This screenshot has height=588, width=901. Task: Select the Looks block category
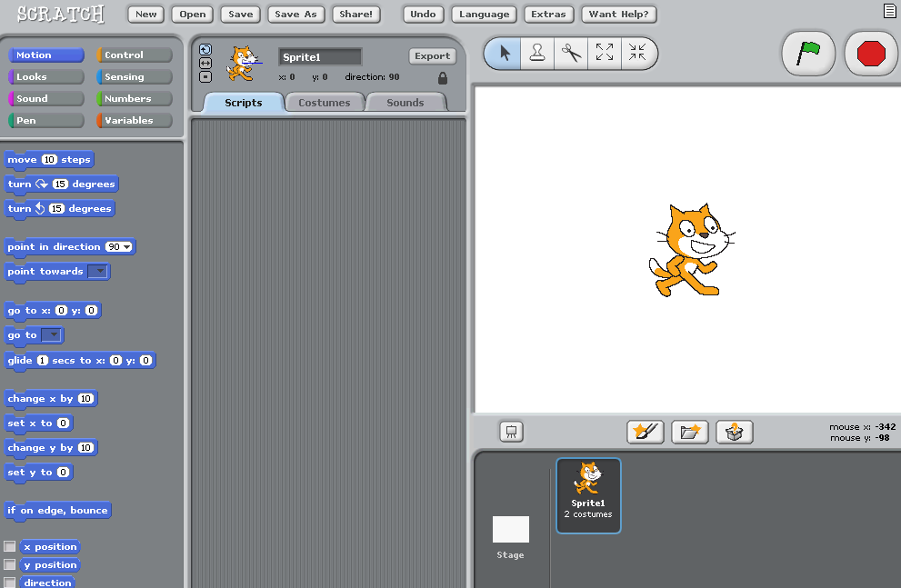[x=46, y=77]
